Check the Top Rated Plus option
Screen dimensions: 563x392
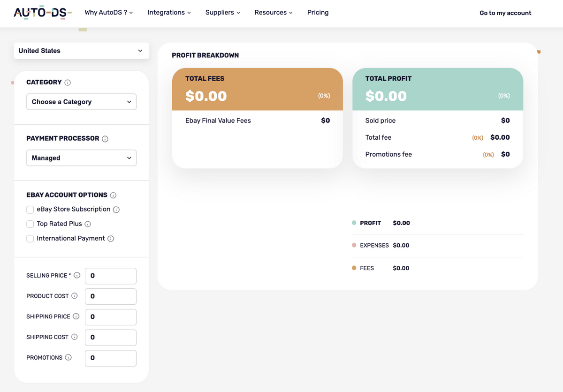30,224
